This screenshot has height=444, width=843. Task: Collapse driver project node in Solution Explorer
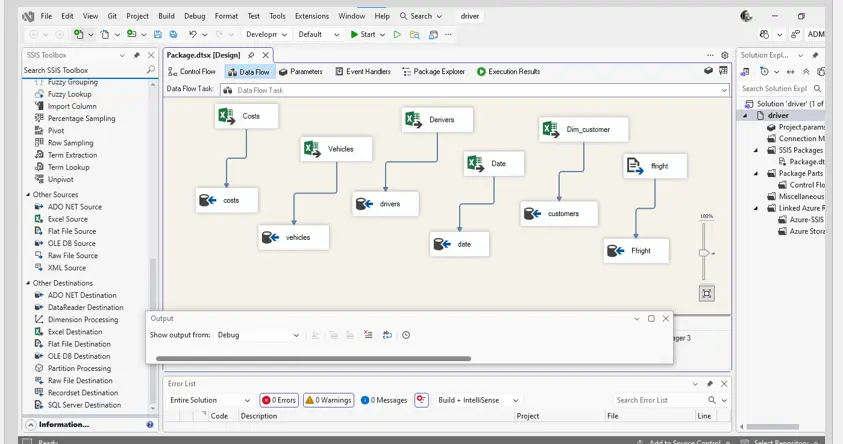(746, 116)
